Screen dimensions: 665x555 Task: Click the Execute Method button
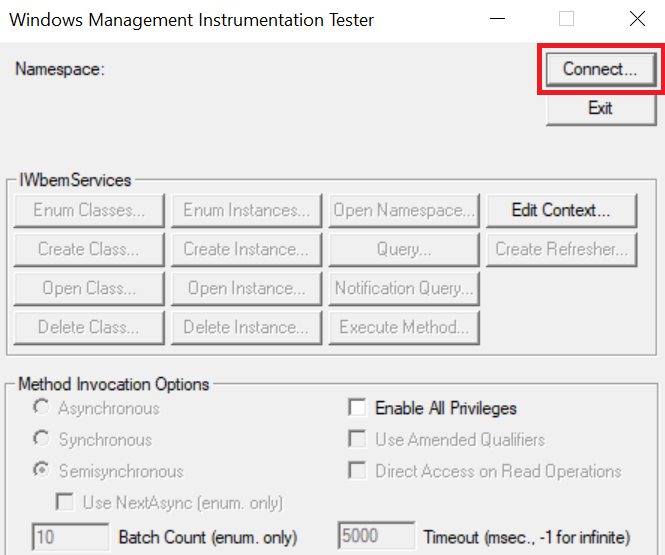[x=403, y=327]
